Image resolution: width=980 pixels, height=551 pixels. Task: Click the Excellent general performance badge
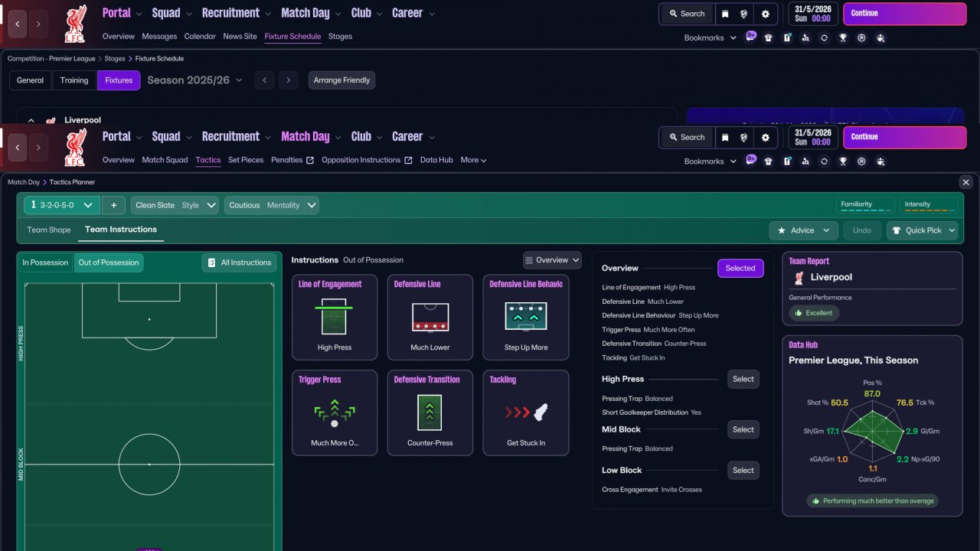815,313
